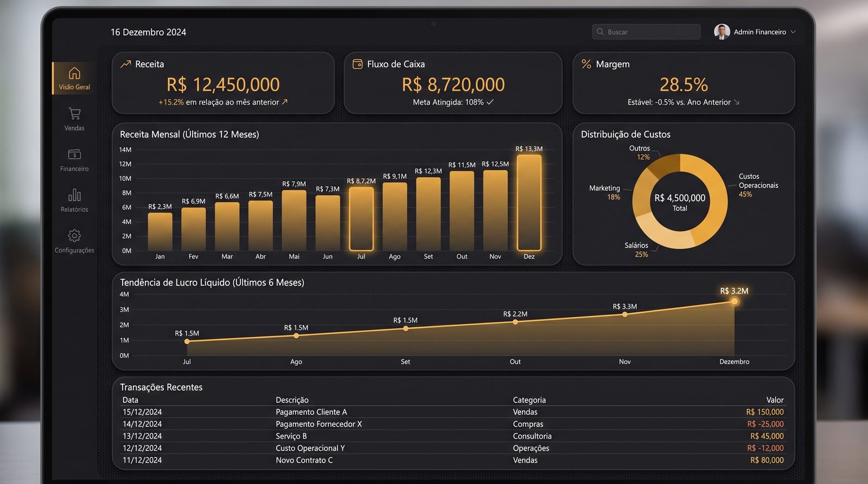The image size is (868, 484).
Task: Click the R$ 80,000 value cell
Action: pyautogui.click(x=767, y=460)
